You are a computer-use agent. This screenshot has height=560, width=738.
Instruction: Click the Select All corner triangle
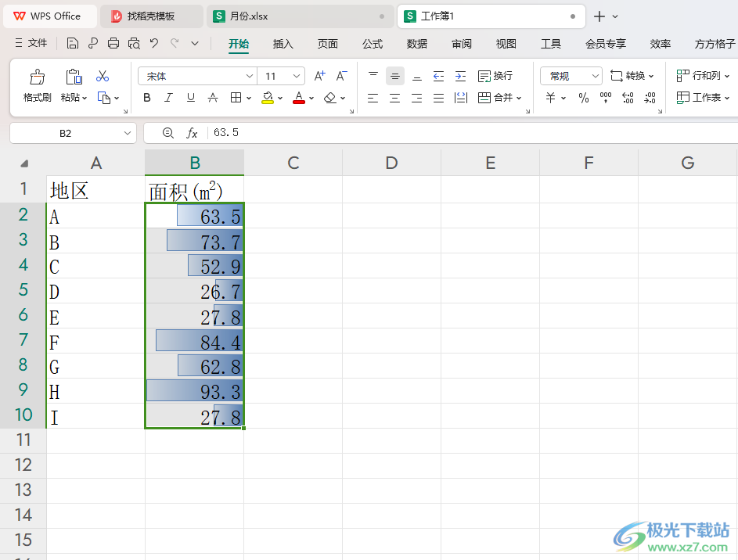(24, 163)
